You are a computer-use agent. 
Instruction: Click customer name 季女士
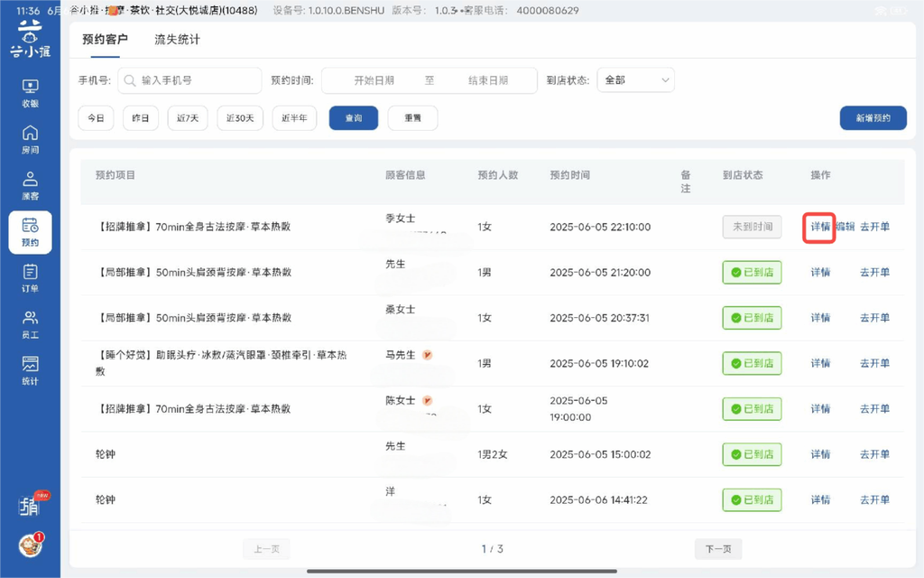(x=401, y=219)
